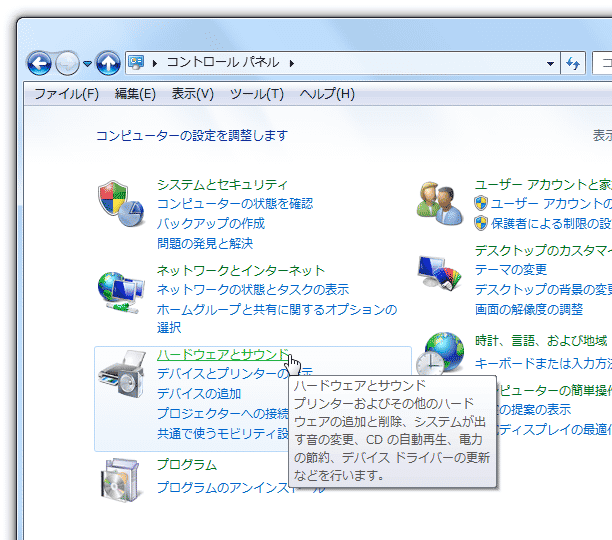Open の提案の表示 link

click(535, 409)
